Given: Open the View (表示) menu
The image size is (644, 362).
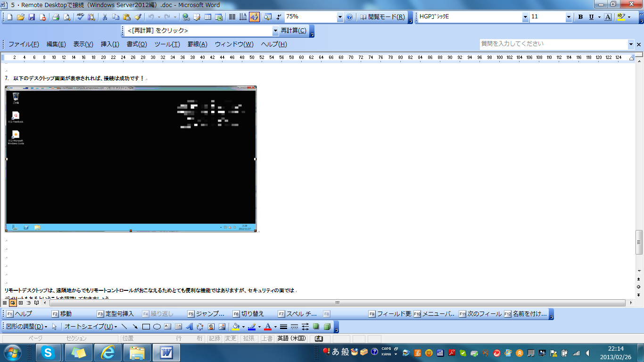Looking at the screenshot, I should pos(83,44).
